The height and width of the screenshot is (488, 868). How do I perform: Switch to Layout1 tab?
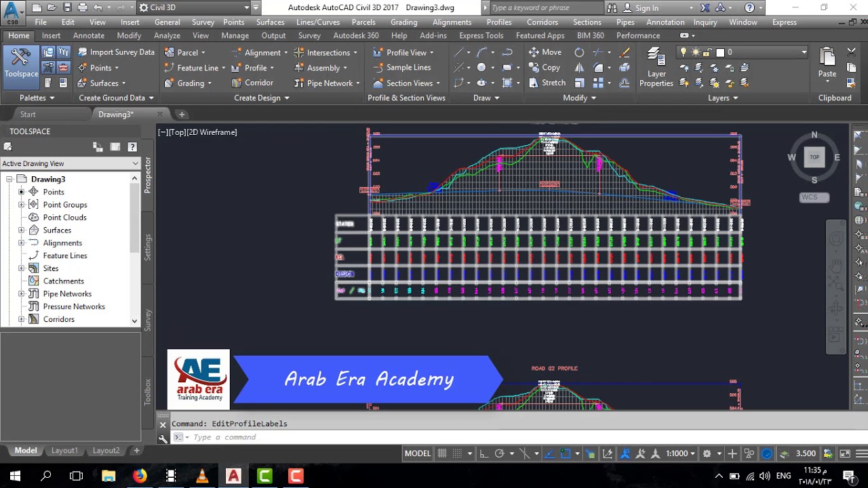click(x=64, y=450)
